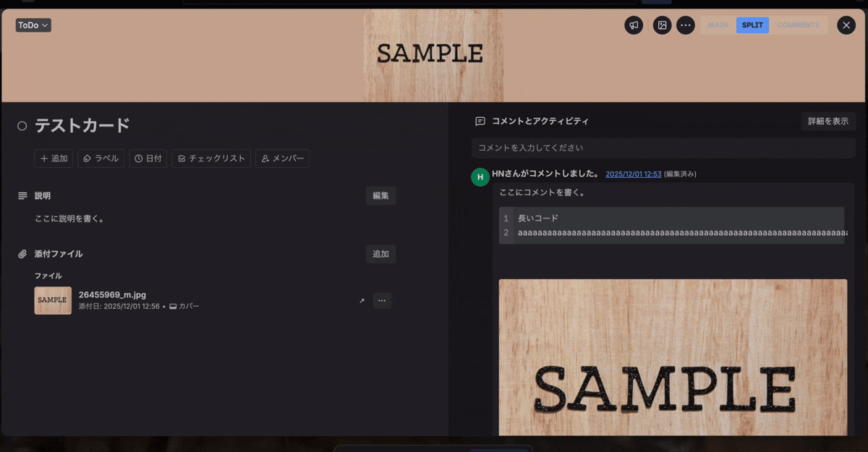Click the megaphone feedback icon in top toolbar
868x452 pixels.
[634, 25]
